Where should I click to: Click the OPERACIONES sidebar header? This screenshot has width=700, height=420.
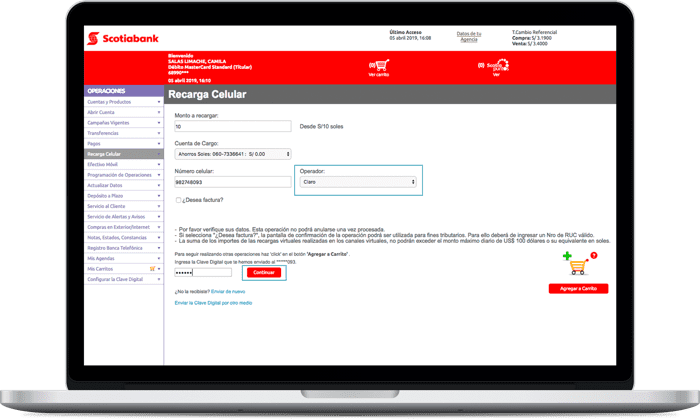tap(106, 91)
